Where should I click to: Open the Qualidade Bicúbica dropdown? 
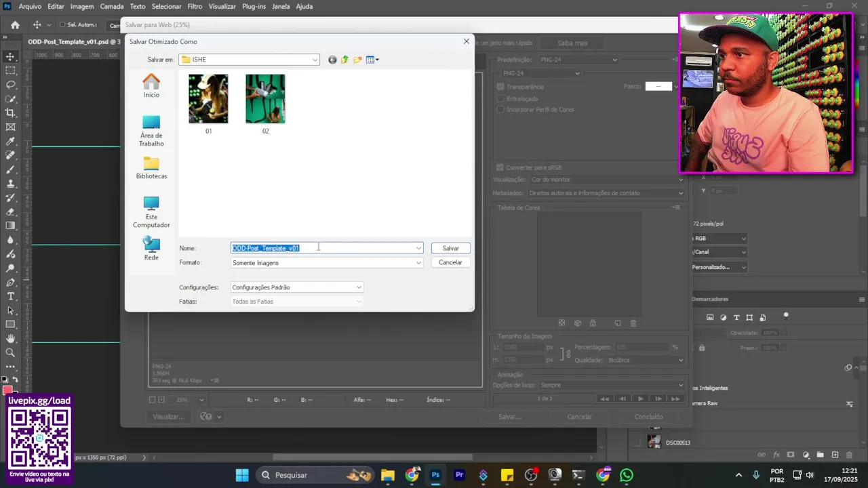pyautogui.click(x=646, y=361)
